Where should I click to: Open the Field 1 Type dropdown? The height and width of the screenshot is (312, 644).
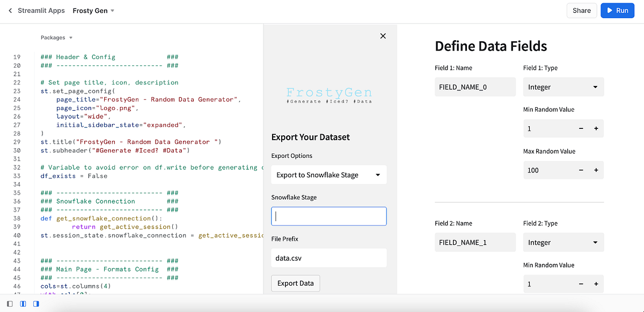coord(563,87)
